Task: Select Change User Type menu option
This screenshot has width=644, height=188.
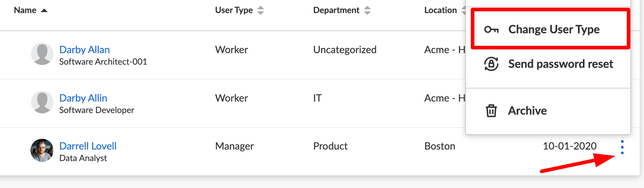Action: tap(554, 29)
